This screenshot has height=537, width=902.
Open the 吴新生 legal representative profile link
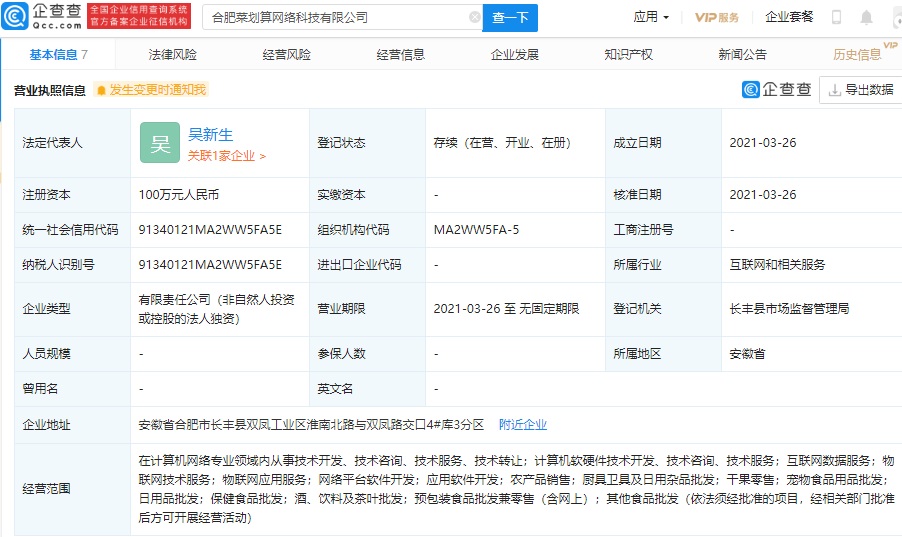[x=211, y=135]
